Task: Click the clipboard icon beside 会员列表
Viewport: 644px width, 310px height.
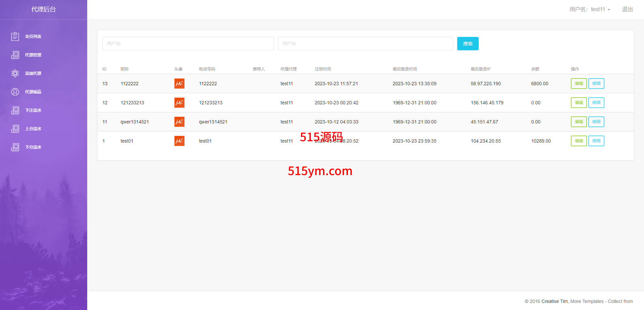Action: coord(15,36)
